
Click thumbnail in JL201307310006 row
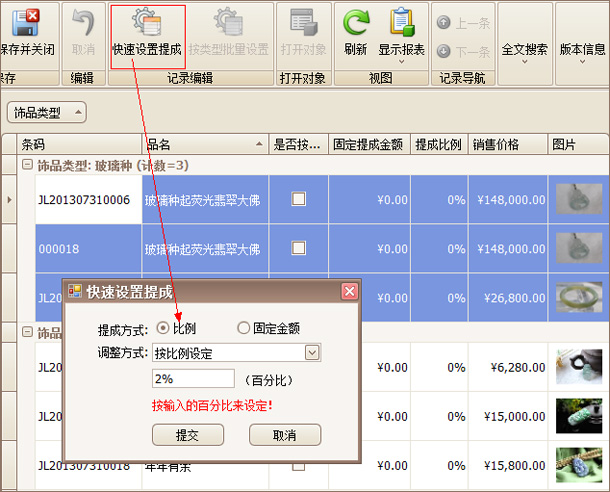tap(579, 199)
